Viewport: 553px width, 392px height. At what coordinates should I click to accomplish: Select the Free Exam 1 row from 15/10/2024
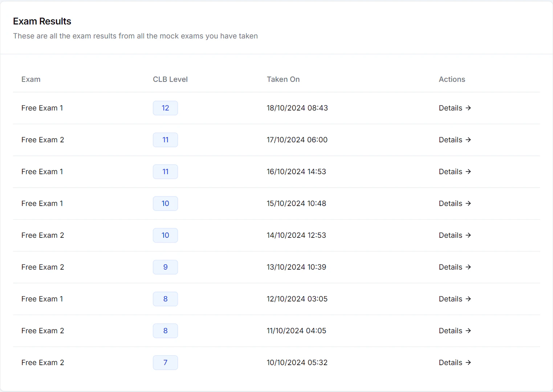click(42, 203)
